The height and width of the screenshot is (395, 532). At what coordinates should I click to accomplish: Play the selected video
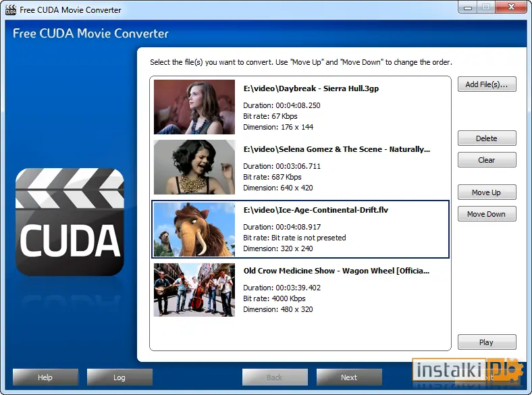(487, 342)
